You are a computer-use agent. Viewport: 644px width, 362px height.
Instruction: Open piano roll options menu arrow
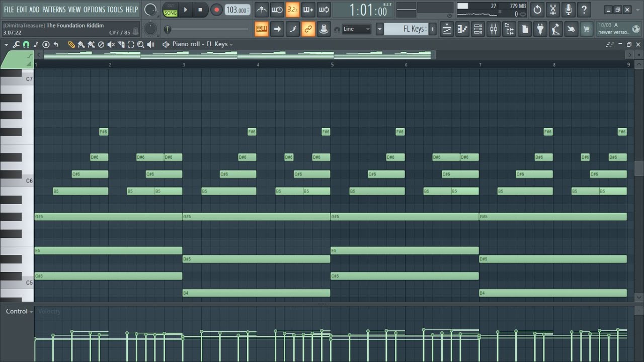point(6,44)
